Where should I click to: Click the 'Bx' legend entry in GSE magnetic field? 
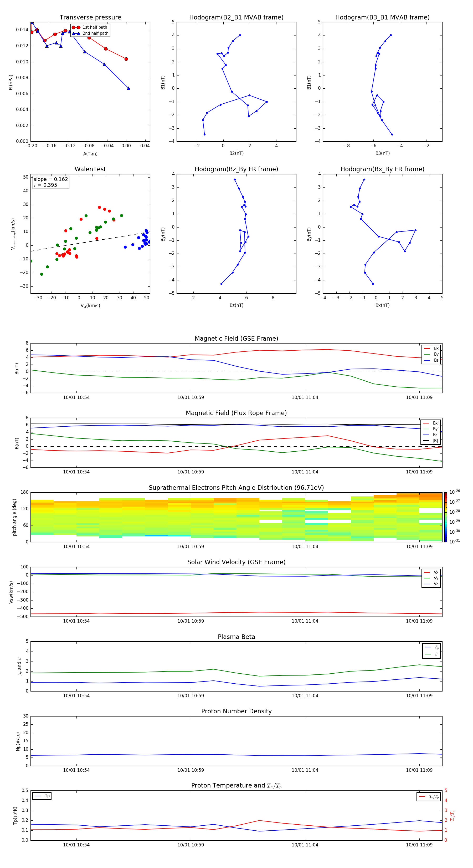tap(431, 349)
